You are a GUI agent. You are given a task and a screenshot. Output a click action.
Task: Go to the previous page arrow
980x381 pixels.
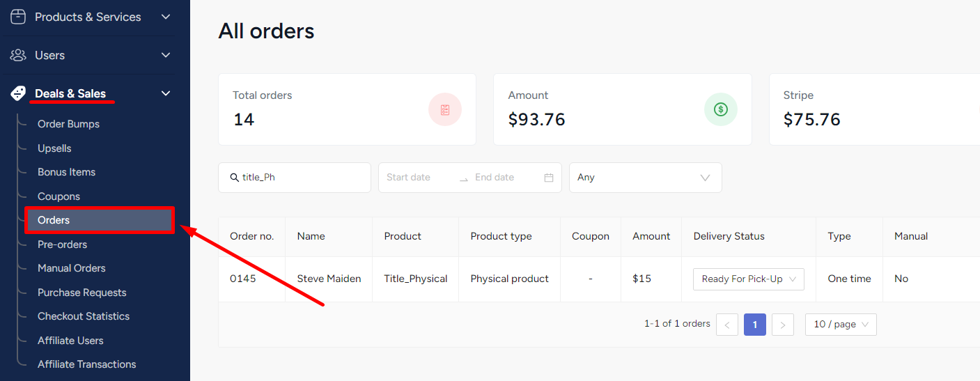[x=727, y=325]
